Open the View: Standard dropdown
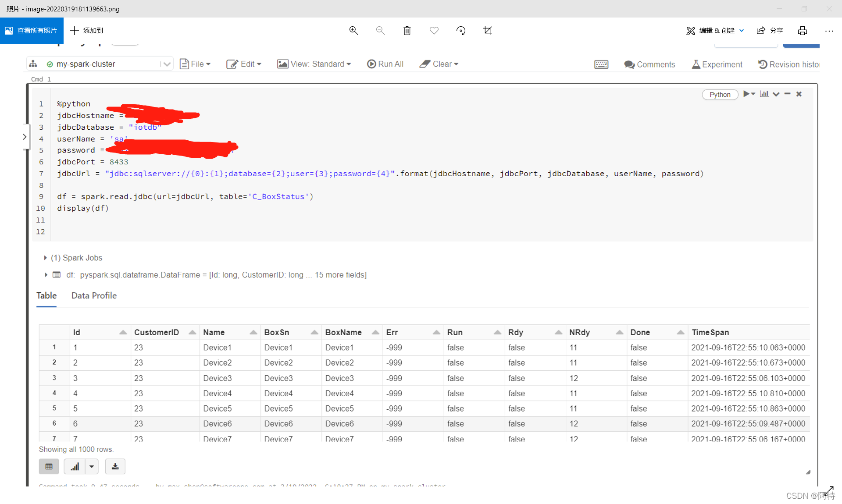This screenshot has height=504, width=842. [x=314, y=64]
